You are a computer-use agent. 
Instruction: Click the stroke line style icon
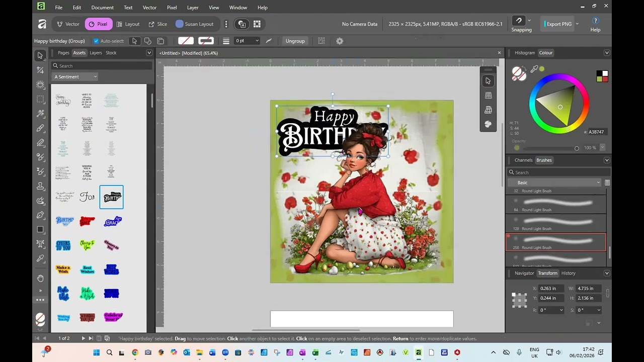coord(226,41)
